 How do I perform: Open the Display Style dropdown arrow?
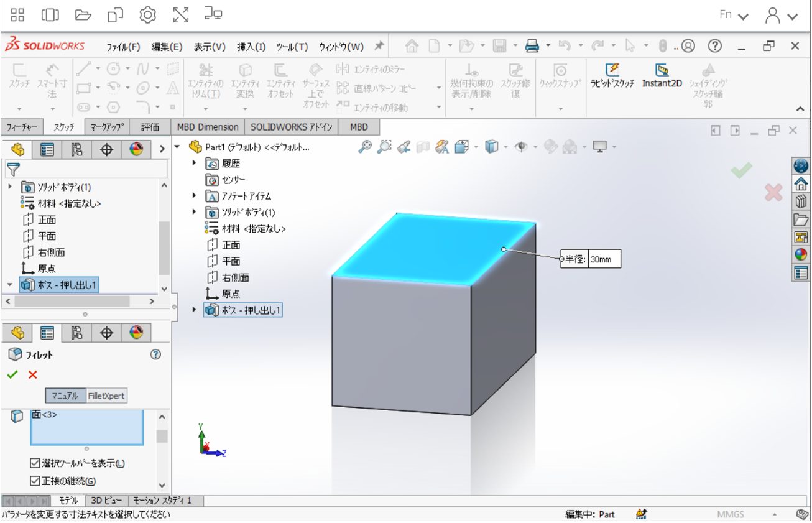(505, 146)
